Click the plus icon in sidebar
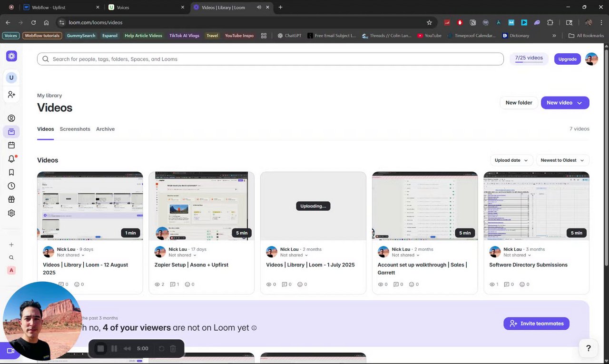 click(11, 245)
